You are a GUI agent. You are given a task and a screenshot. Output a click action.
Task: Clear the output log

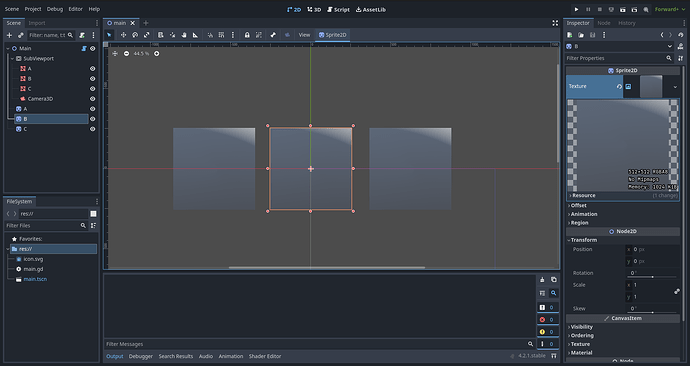click(542, 280)
